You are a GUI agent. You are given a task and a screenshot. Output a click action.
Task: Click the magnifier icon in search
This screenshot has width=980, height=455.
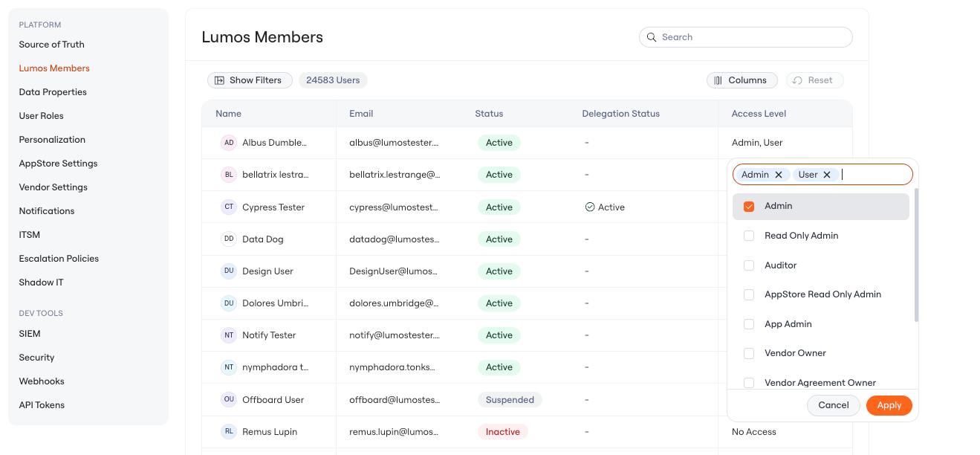652,37
